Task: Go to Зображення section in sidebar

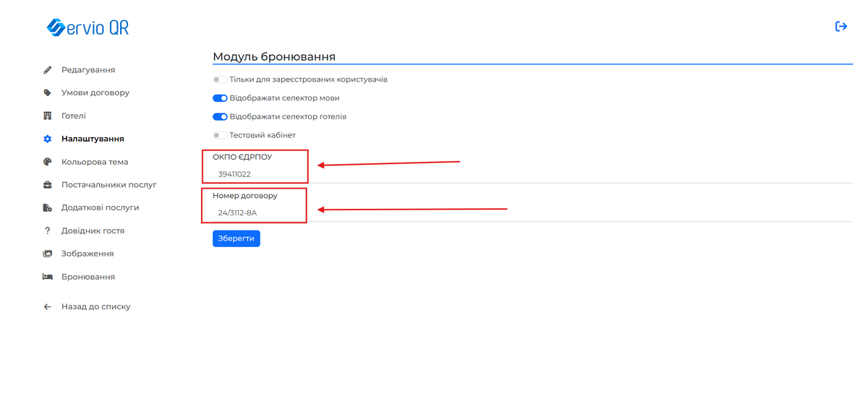Action: pos(88,254)
